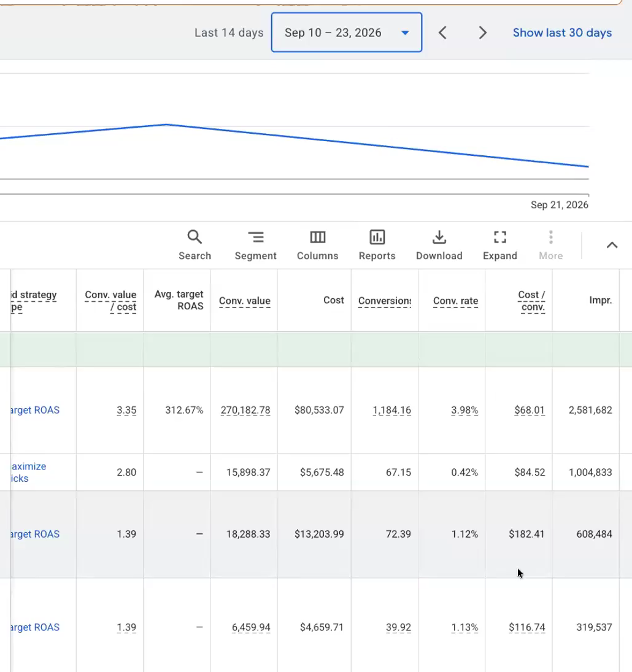
Task: Open Target ROAS link in $80,533.07 row
Action: 35,410
